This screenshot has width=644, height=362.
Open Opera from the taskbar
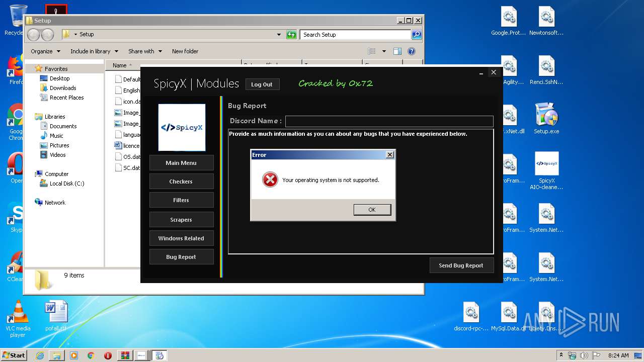[108, 355]
